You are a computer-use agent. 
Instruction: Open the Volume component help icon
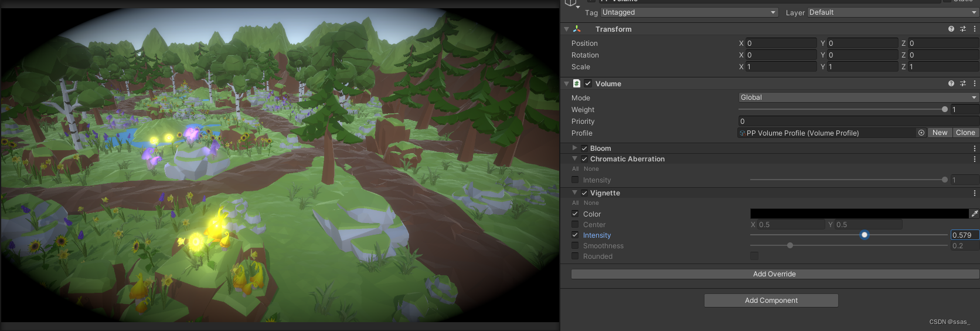[x=951, y=83]
